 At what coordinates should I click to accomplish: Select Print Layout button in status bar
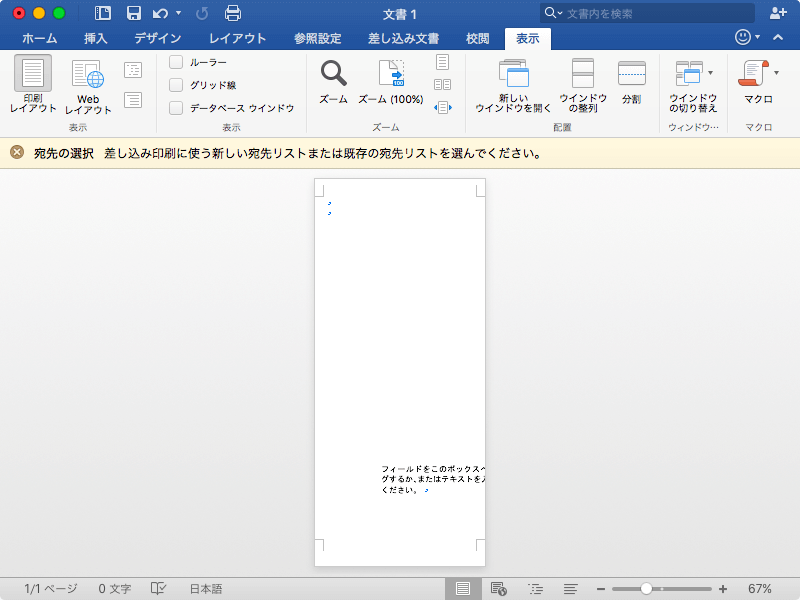pos(463,589)
